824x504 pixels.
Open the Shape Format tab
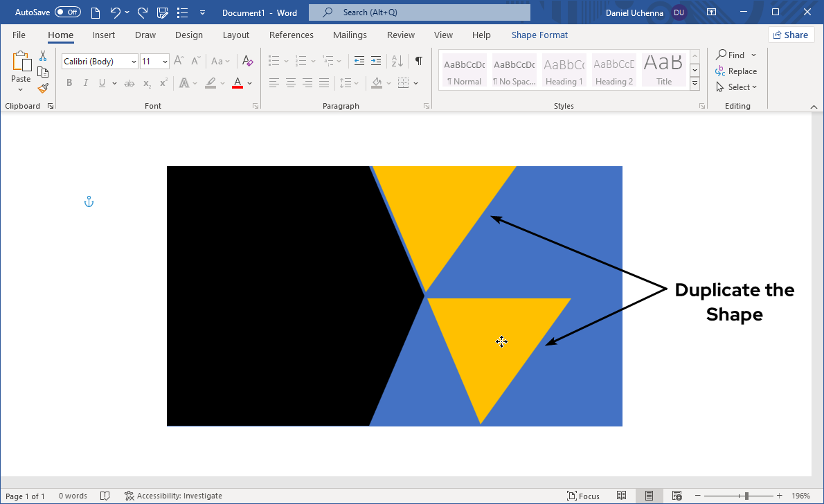tap(539, 35)
